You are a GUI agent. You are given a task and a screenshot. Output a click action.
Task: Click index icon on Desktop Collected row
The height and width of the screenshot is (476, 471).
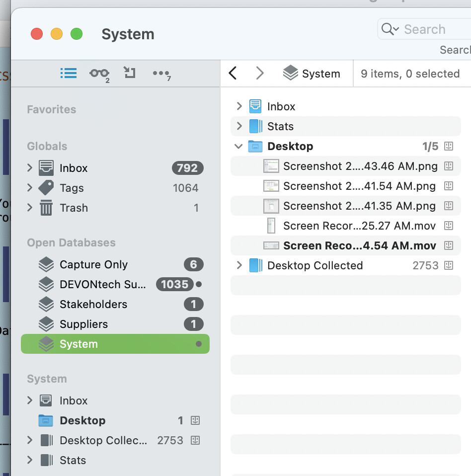449,265
